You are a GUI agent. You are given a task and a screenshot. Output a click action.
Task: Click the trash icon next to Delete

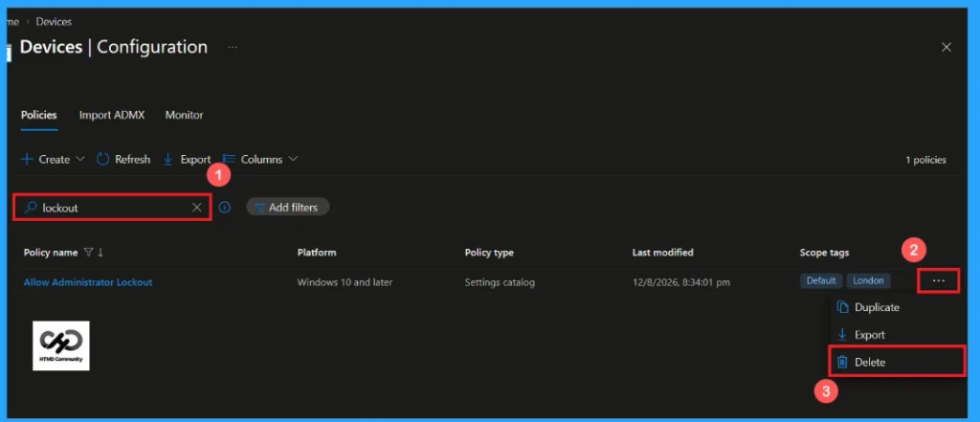[x=842, y=362]
